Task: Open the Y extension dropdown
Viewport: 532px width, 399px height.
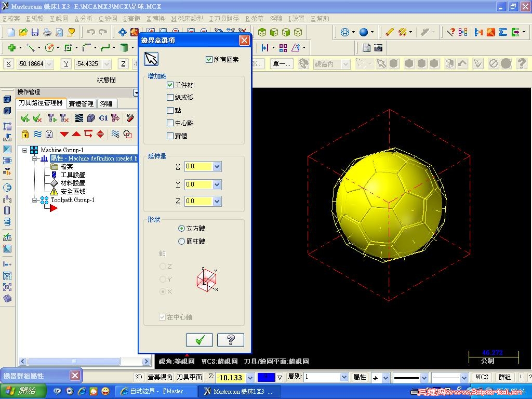Action: click(x=217, y=184)
